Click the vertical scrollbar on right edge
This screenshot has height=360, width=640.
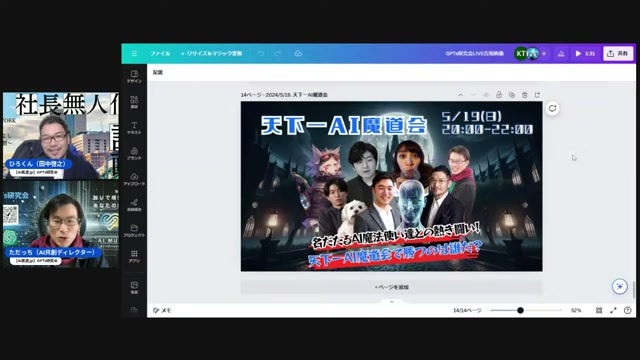(634, 290)
